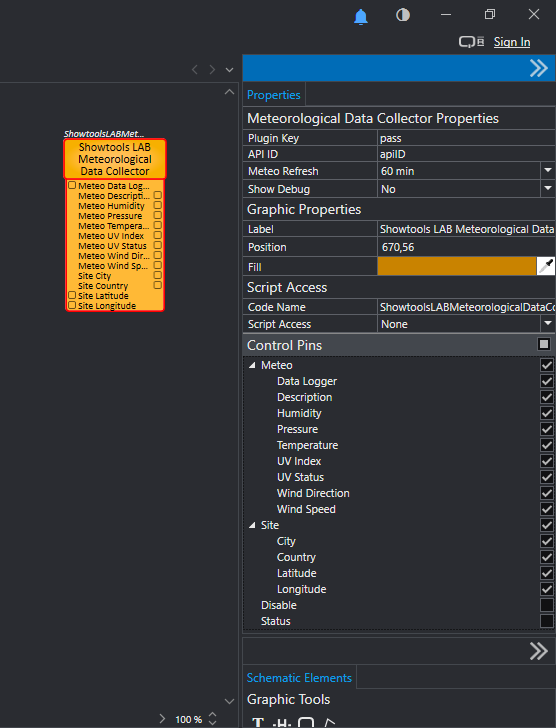Select the Meteo UV Status output pin
The image size is (556, 728).
158,245
